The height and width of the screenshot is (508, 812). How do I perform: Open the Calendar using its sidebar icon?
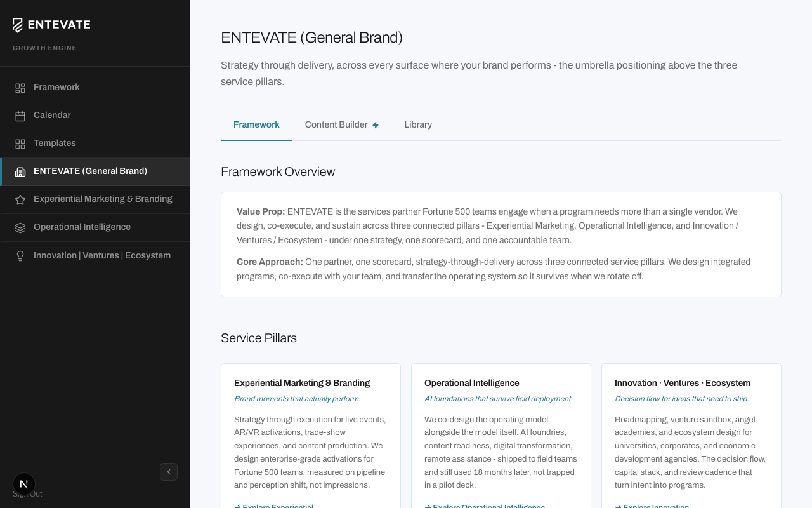[x=20, y=116]
